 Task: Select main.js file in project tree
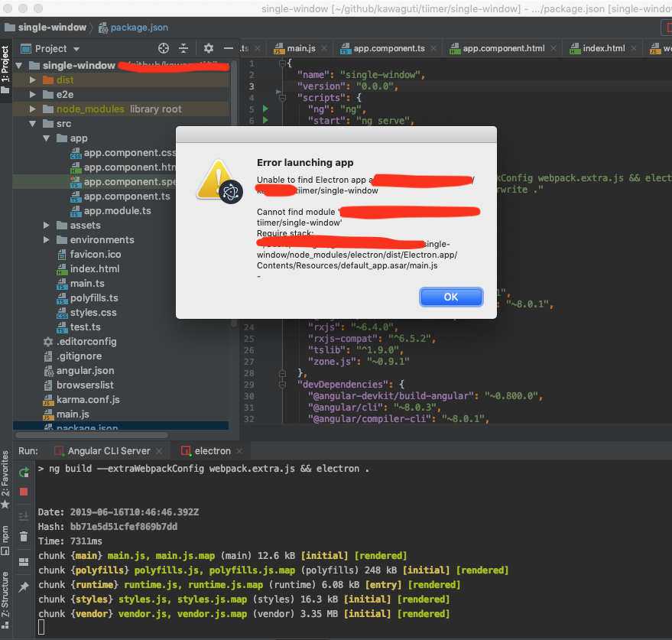(73, 415)
